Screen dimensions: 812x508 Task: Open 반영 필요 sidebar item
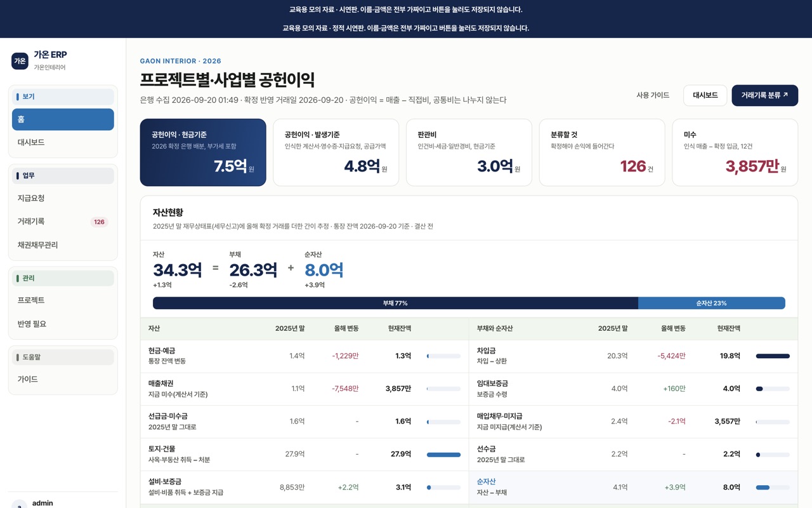tap(63, 324)
